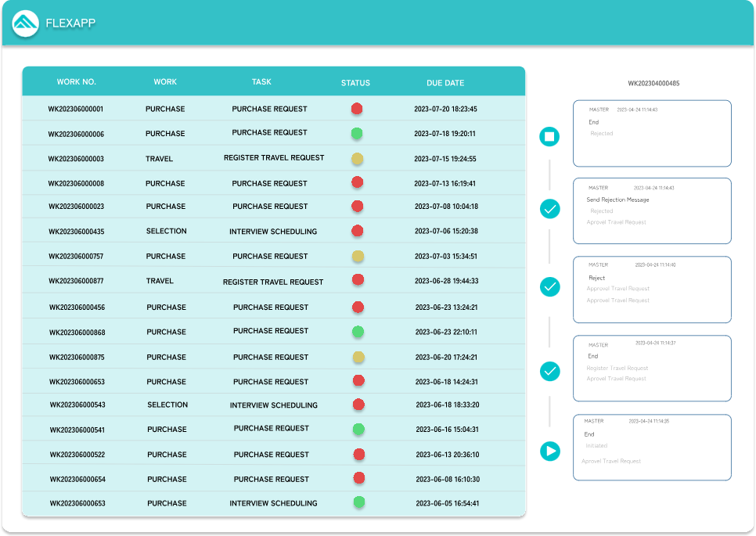
Task: Expand the Reject MASTER card
Action: [652, 290]
